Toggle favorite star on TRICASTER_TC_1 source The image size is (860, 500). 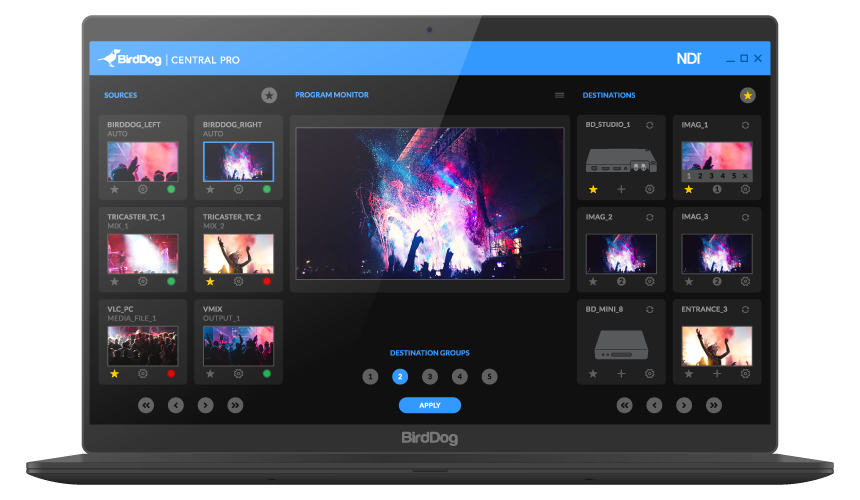pyautogui.click(x=114, y=281)
